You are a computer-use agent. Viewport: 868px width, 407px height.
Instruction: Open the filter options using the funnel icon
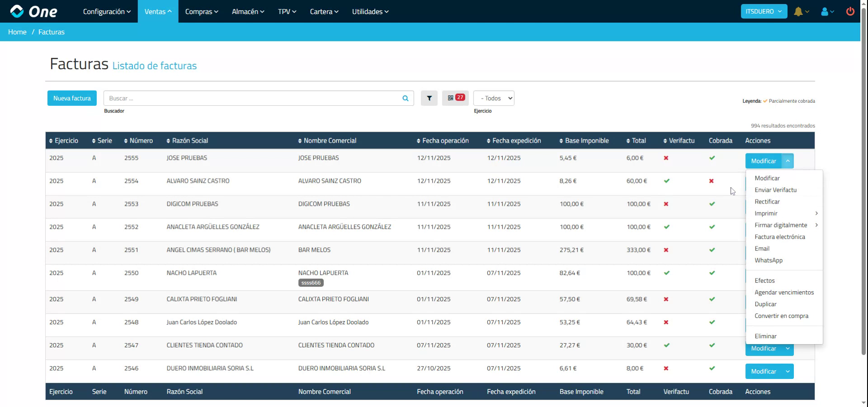[429, 98]
